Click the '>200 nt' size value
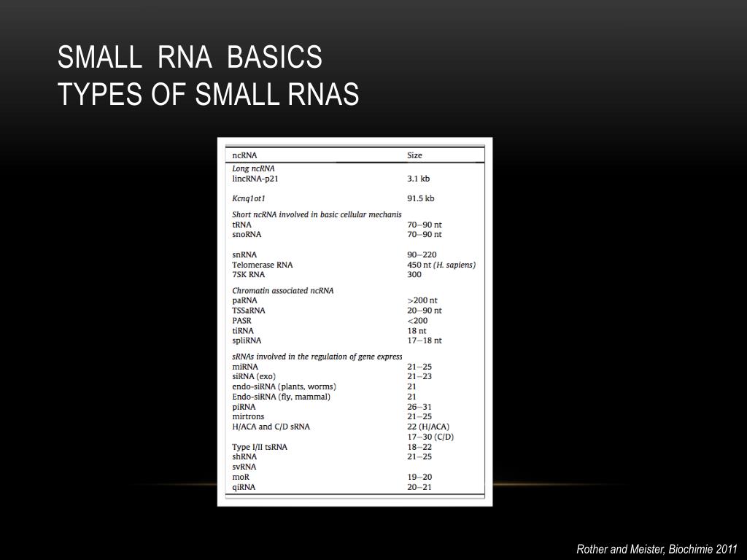The height and width of the screenshot is (560, 747). coord(422,300)
